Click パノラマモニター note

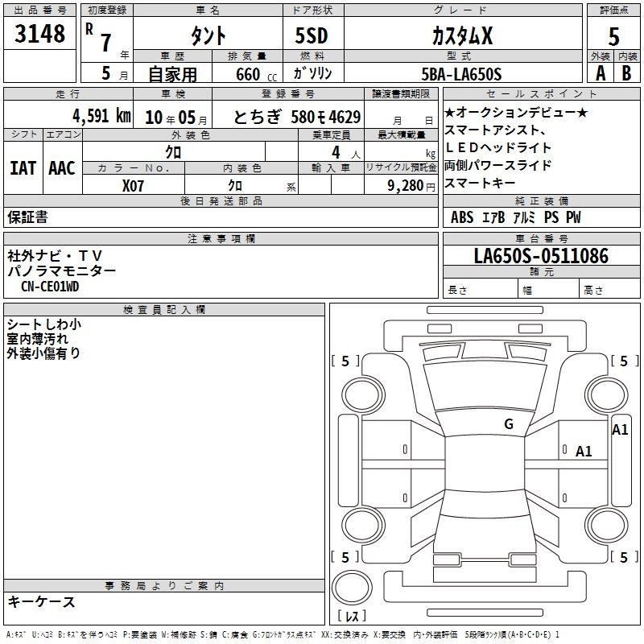(x=62, y=270)
